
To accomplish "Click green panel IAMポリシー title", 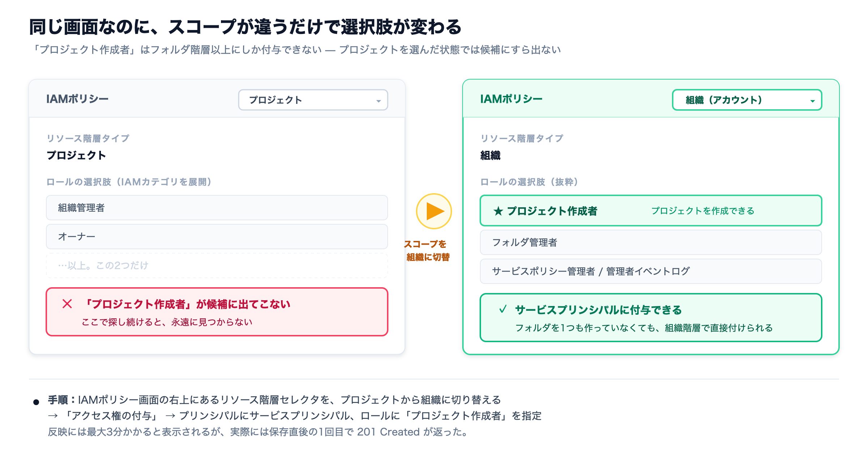I will pos(511,99).
